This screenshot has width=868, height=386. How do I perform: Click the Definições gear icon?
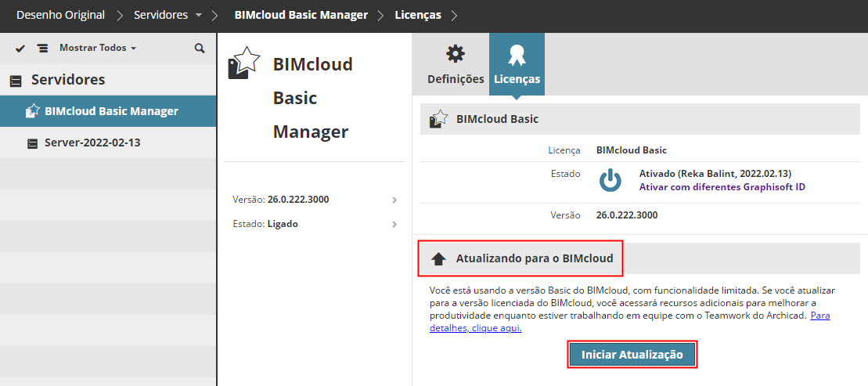pyautogui.click(x=456, y=54)
